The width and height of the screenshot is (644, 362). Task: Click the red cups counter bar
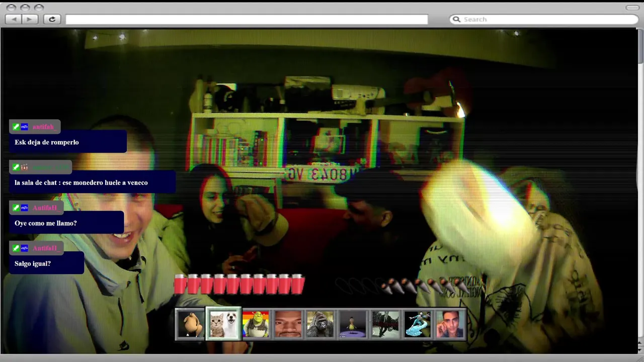[x=239, y=284]
